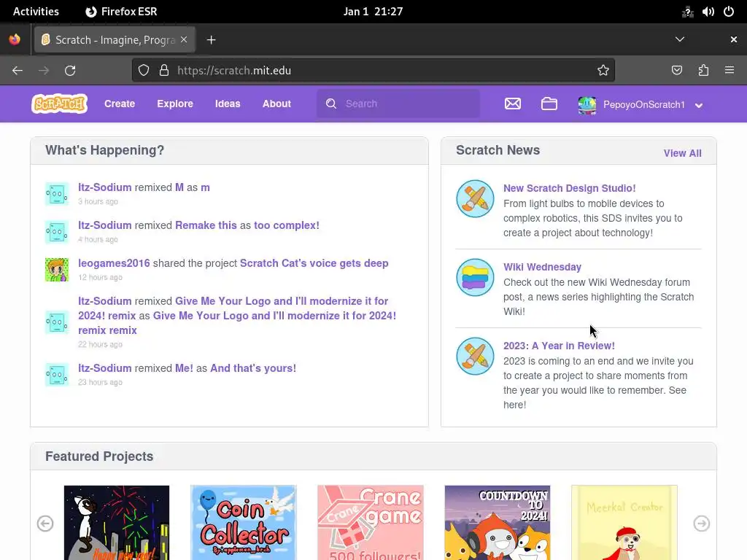Open the 2023: A Year in Review! link

coord(559,346)
